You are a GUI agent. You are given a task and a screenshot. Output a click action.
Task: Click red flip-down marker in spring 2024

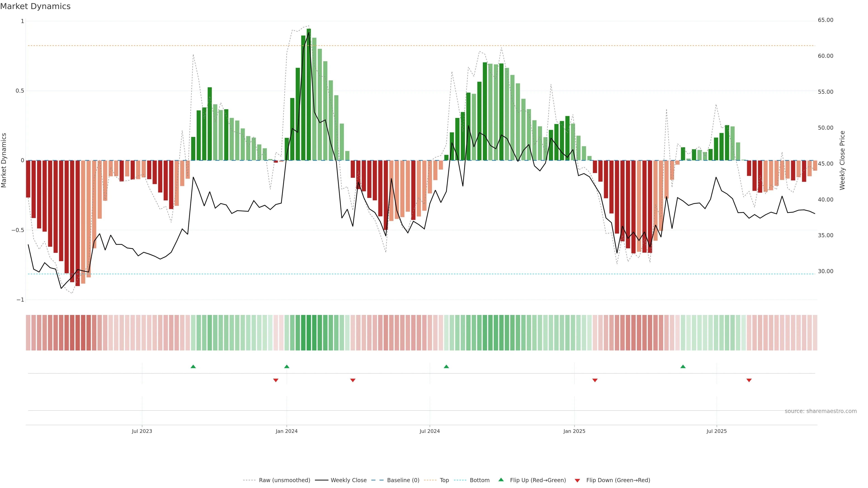pos(352,380)
